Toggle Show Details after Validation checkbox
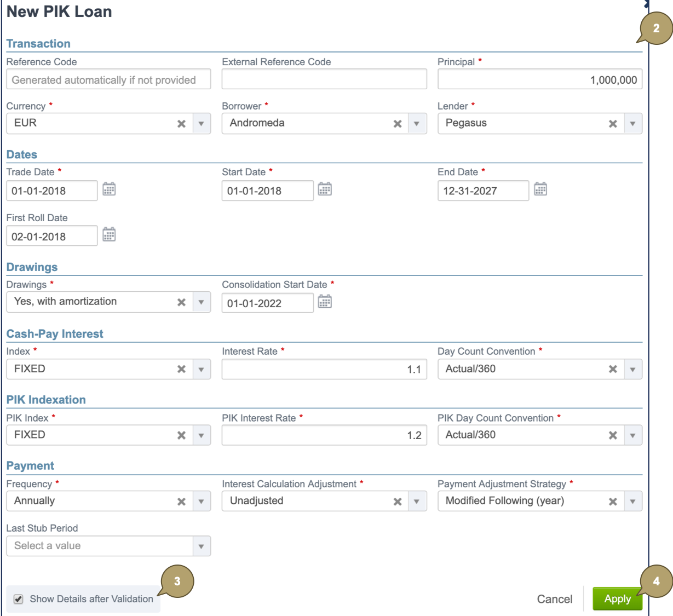673x616 pixels. (x=19, y=599)
